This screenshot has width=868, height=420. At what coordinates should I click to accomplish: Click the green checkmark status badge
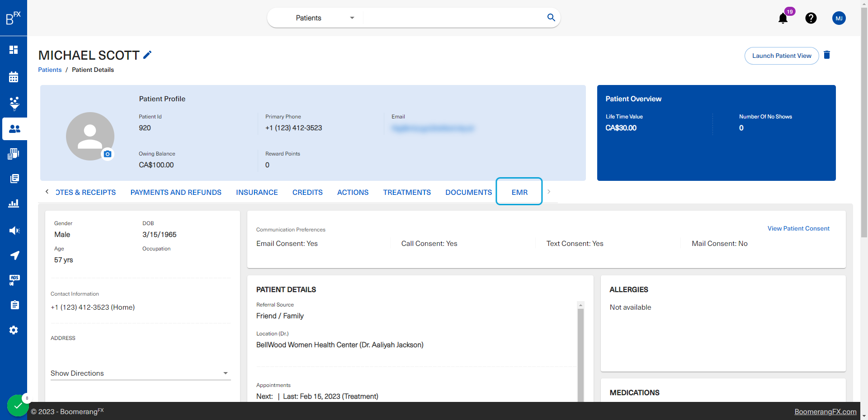(18, 406)
